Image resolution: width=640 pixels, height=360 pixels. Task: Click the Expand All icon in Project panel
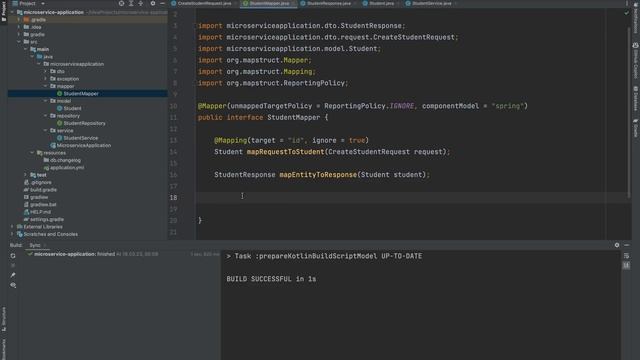(x=131, y=3)
